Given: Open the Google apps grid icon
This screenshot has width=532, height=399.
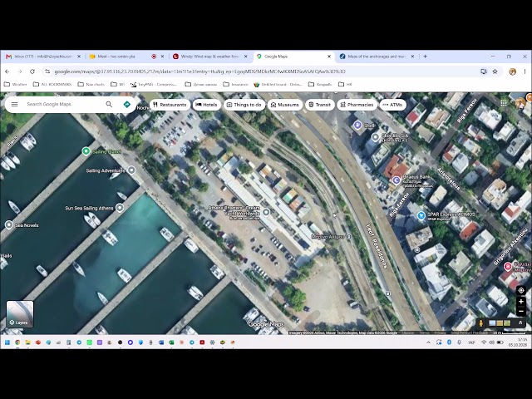Looking at the screenshot, I should pyautogui.click(x=504, y=103).
